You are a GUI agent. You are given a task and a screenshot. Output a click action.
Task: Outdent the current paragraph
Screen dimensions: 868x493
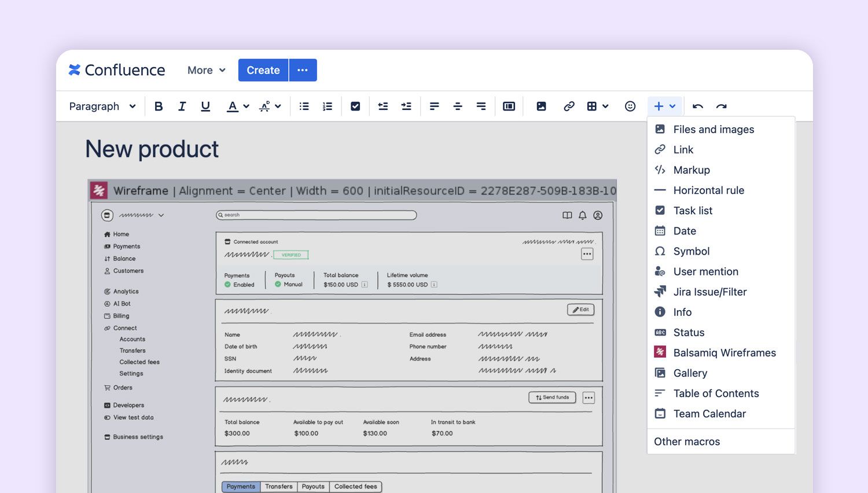pos(383,106)
